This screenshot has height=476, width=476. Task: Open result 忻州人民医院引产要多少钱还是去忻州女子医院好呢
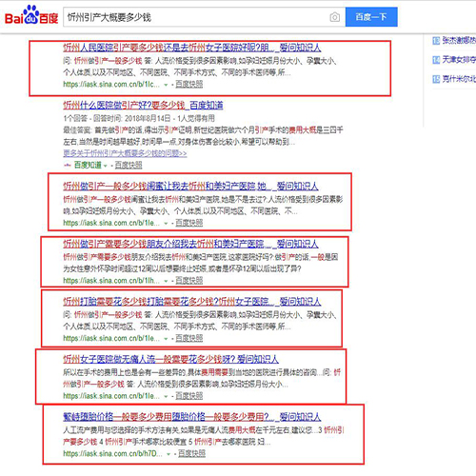click(191, 48)
